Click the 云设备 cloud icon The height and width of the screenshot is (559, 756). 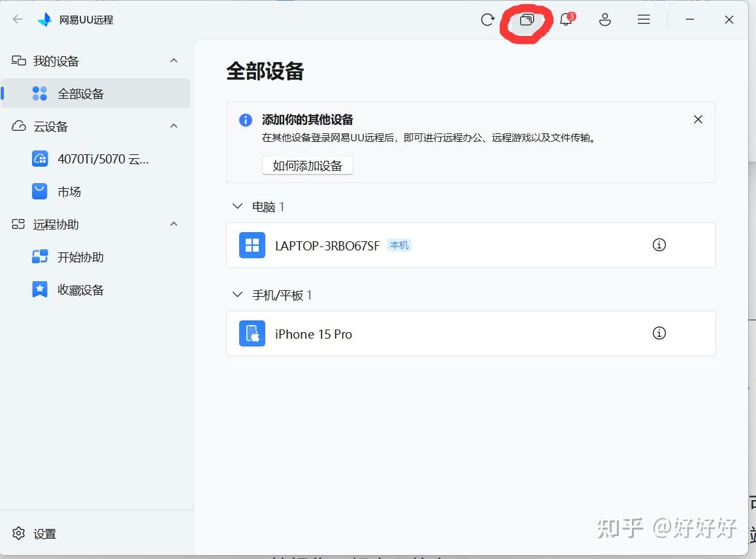(19, 126)
